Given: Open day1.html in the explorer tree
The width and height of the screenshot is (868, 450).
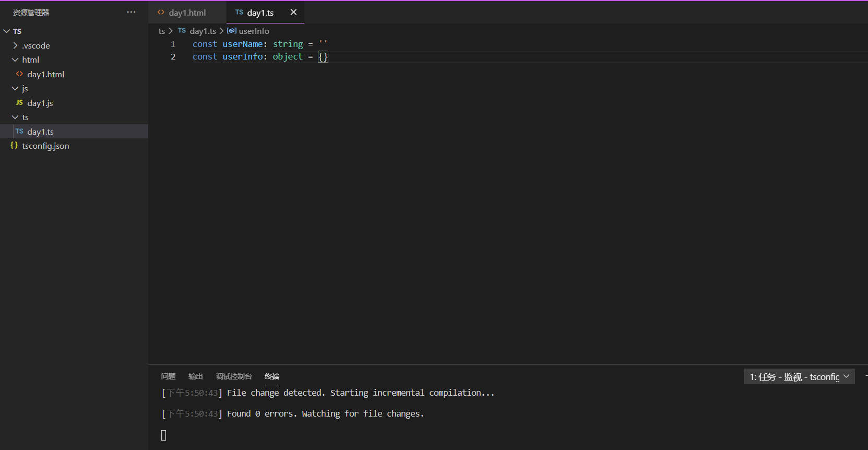Looking at the screenshot, I should (x=74, y=74).
